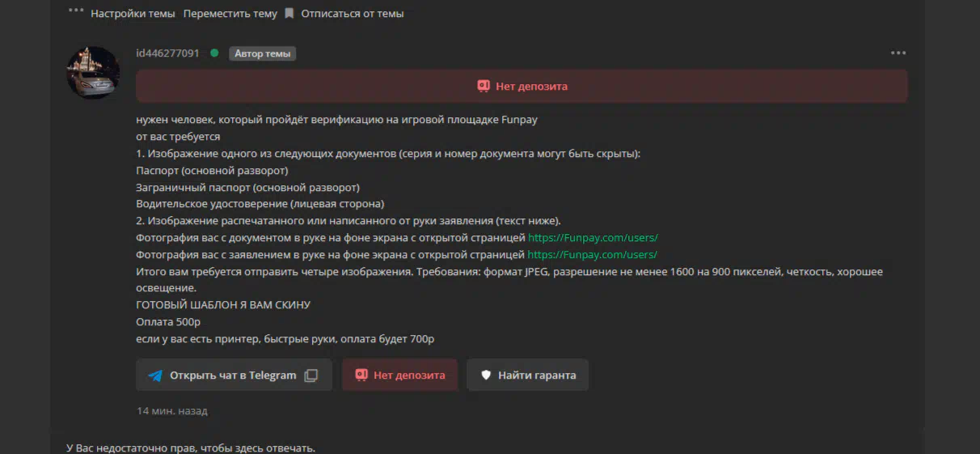Click the bookmark icon before Отписаться от темы
The width and height of the screenshot is (980, 454).
[x=289, y=13]
